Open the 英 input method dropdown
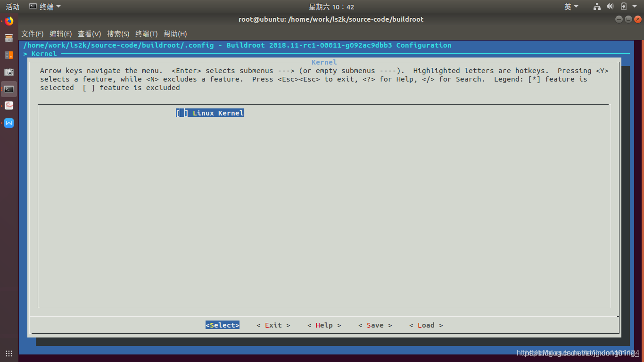644x362 pixels. click(571, 7)
